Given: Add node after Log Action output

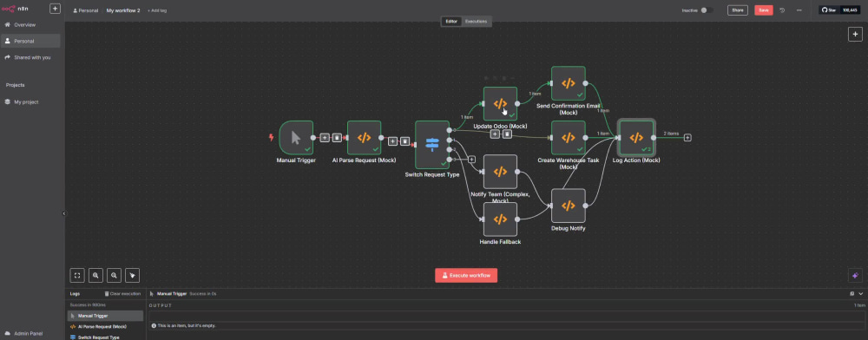Looking at the screenshot, I should [x=687, y=138].
